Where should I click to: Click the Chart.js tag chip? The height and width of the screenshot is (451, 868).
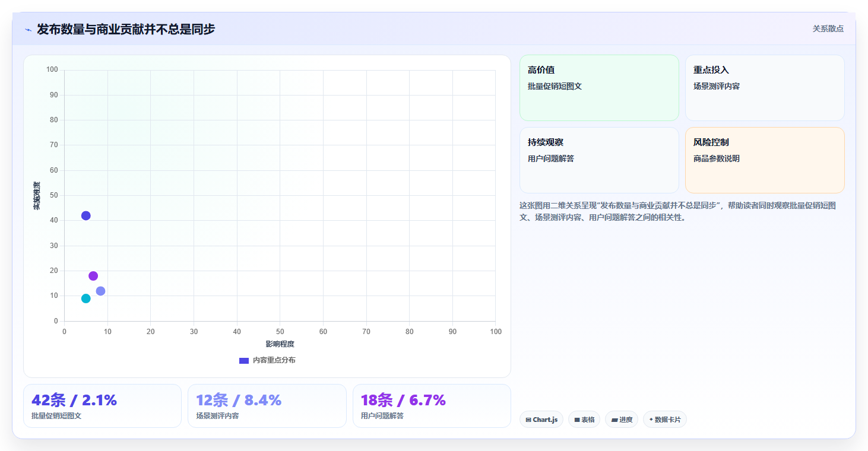click(x=541, y=420)
